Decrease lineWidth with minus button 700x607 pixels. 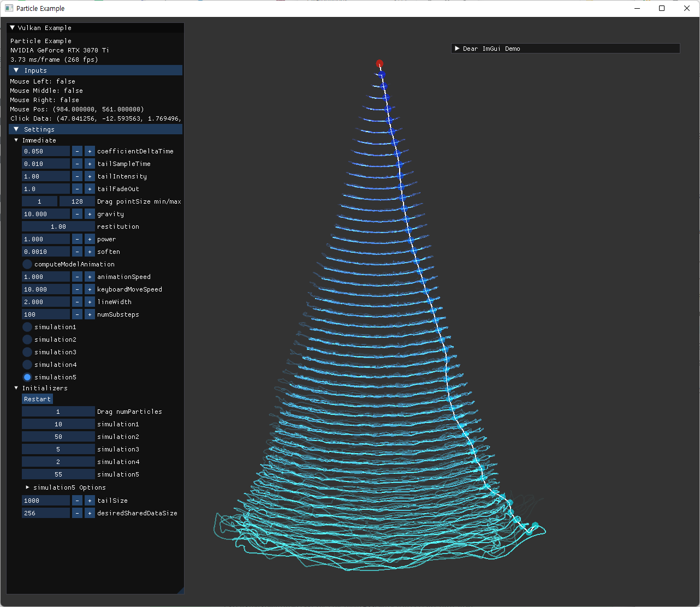click(x=77, y=302)
